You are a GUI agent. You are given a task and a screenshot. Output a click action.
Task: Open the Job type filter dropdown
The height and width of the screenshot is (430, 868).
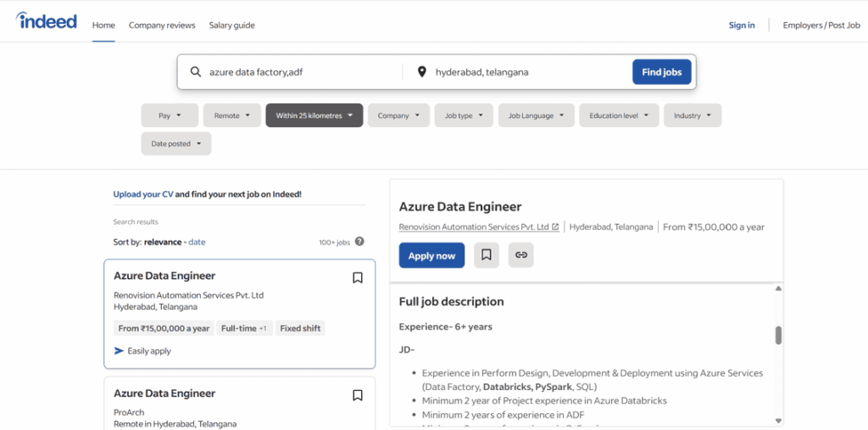pos(464,115)
